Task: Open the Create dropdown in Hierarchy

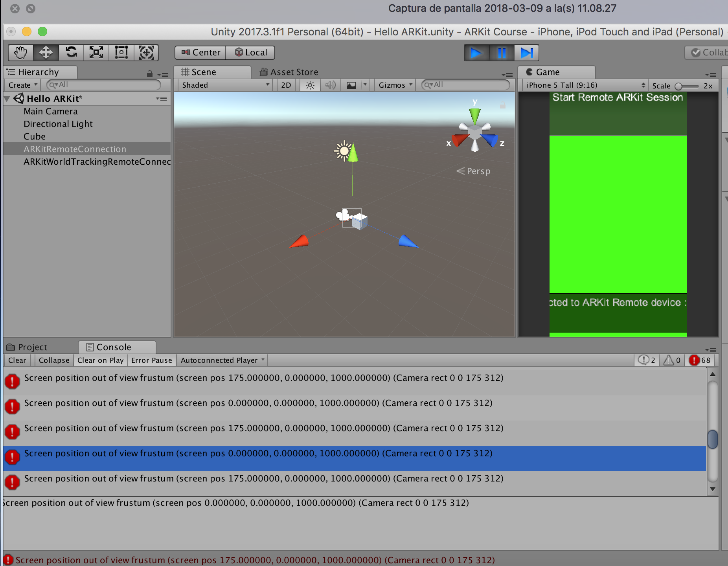Action: click(x=23, y=85)
